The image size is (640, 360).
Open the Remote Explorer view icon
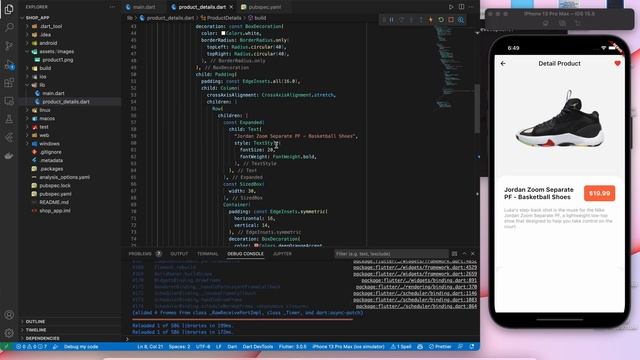click(9, 101)
